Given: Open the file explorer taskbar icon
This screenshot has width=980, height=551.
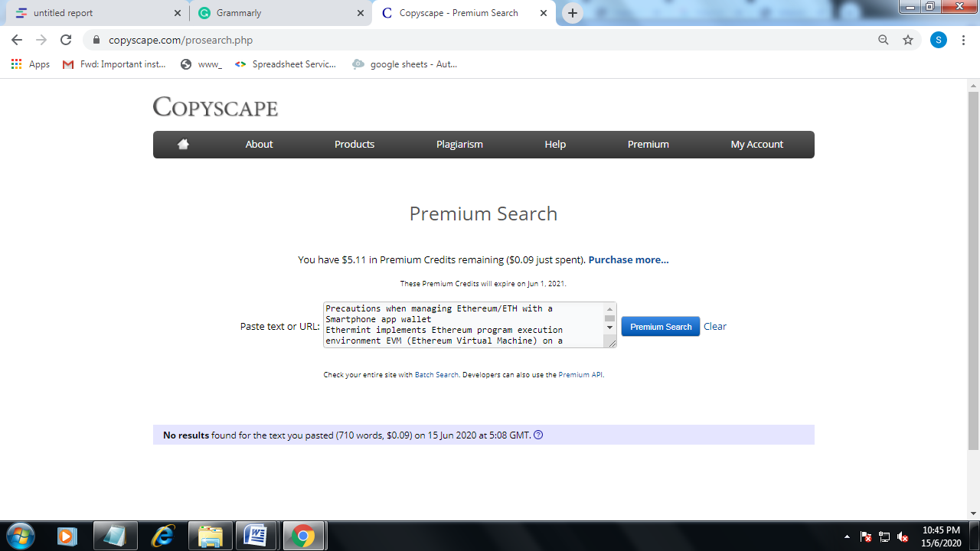Looking at the screenshot, I should (210, 536).
